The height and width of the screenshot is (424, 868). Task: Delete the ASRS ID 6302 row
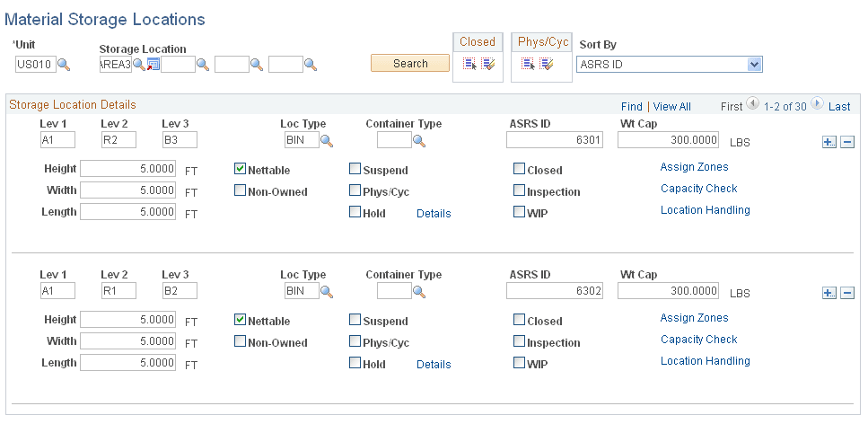click(x=846, y=293)
